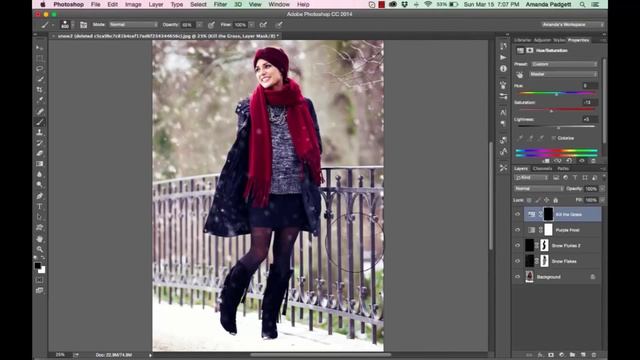Select the Pen tool
The image size is (640, 360).
coord(40,196)
